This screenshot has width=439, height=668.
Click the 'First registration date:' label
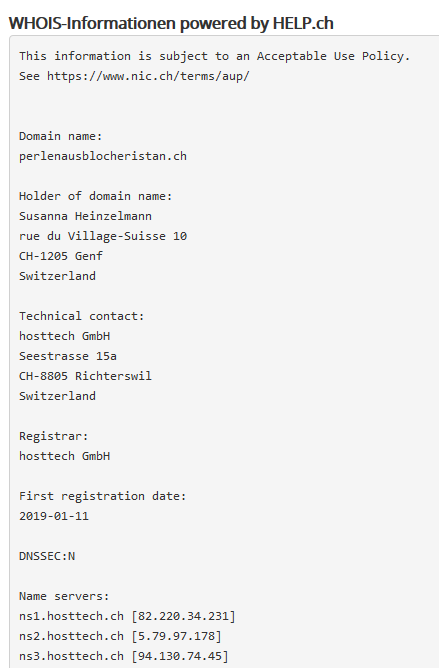point(103,496)
